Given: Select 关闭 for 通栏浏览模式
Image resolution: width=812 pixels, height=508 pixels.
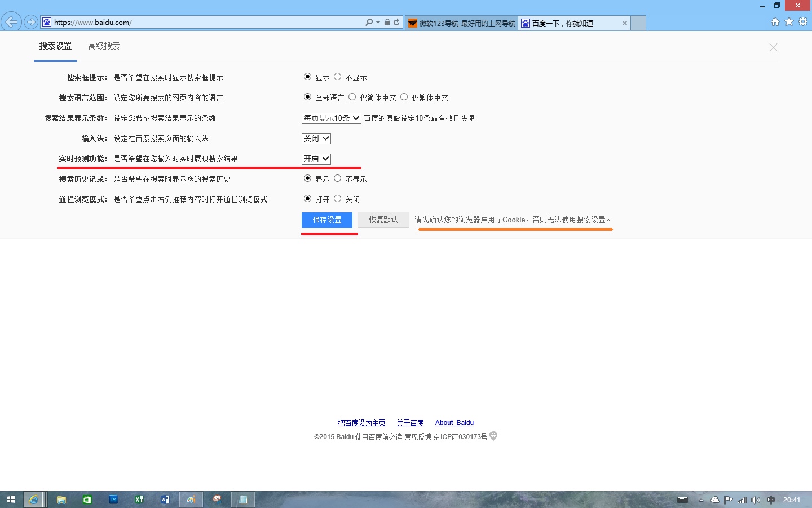Looking at the screenshot, I should tap(337, 199).
